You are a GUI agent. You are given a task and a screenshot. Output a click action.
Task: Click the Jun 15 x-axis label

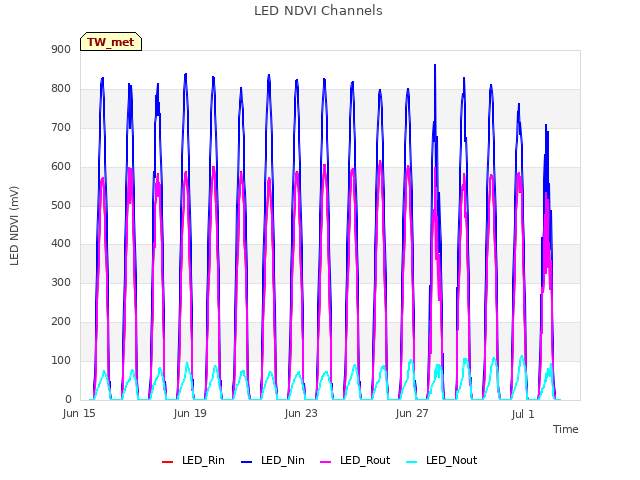[x=79, y=413]
